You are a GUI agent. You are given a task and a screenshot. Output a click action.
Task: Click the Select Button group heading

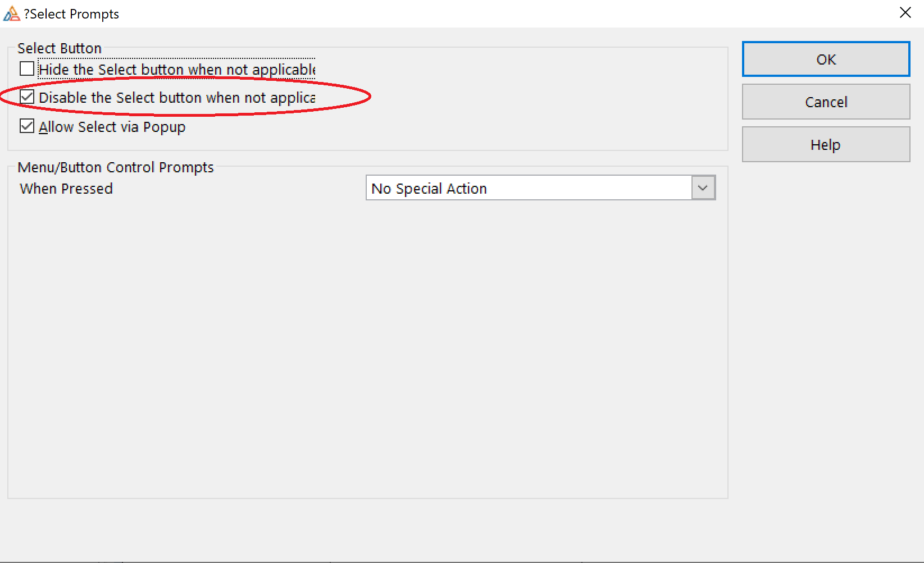tap(60, 48)
